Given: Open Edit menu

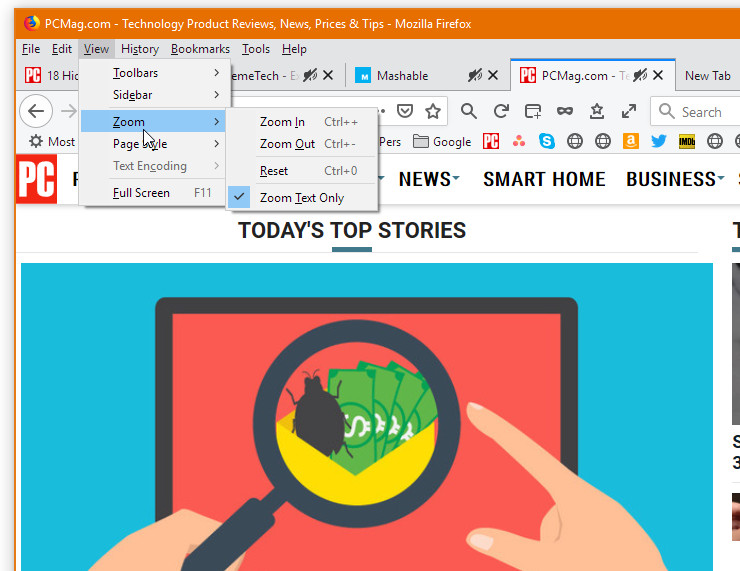Looking at the screenshot, I should tap(62, 49).
